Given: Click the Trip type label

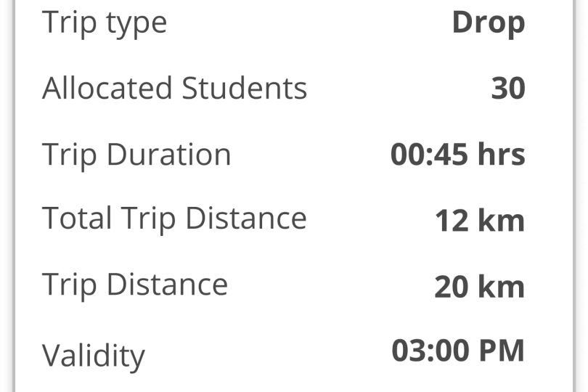Looking at the screenshot, I should [105, 23].
